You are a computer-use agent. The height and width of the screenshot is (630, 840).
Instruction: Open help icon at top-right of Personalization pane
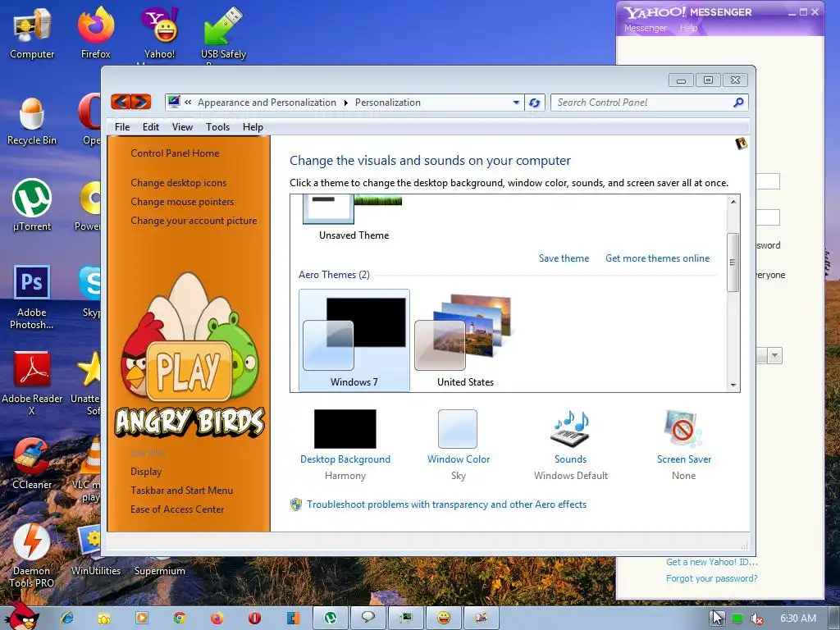pyautogui.click(x=742, y=143)
